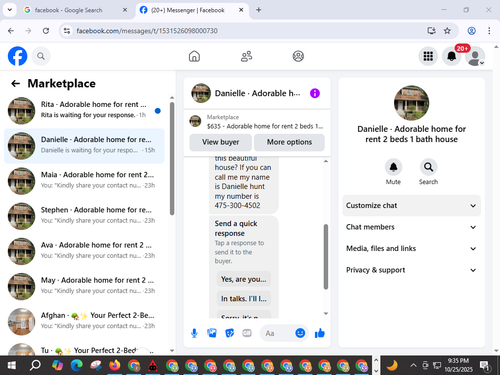Send a thumbs up like
Viewport: 500px width, 375px height.
point(320,333)
